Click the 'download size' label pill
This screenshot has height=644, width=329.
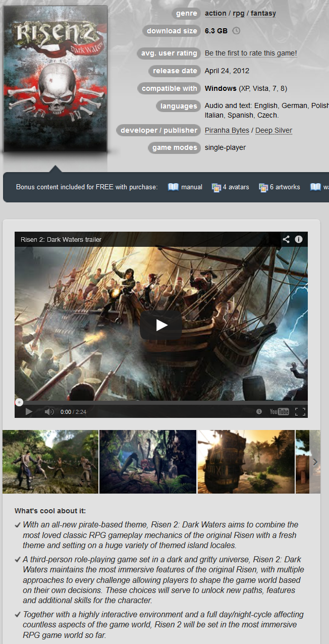pos(172,31)
